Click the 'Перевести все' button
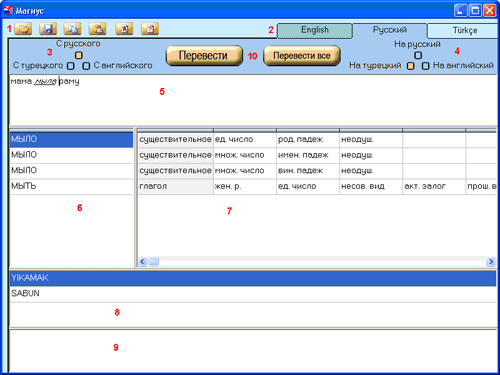Screen dimensions: 500x375 302,55
